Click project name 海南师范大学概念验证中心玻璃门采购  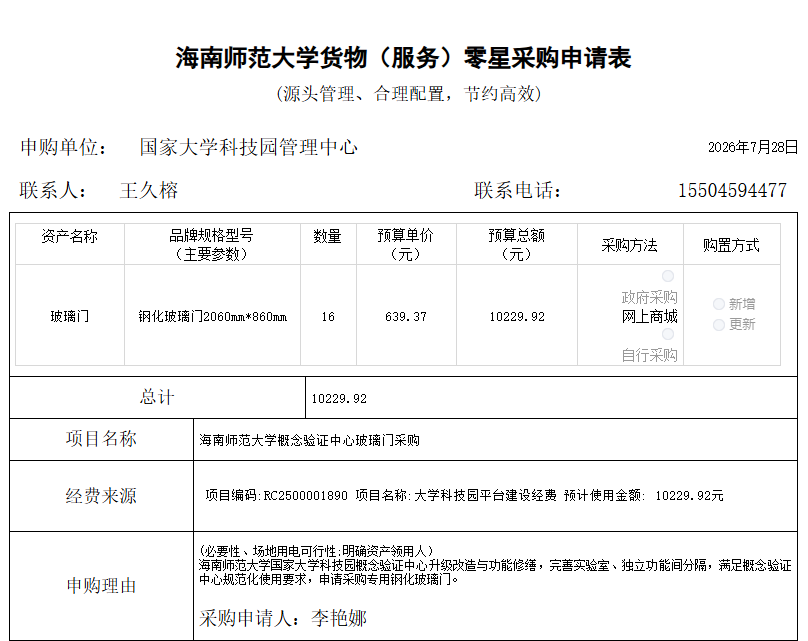tap(309, 440)
